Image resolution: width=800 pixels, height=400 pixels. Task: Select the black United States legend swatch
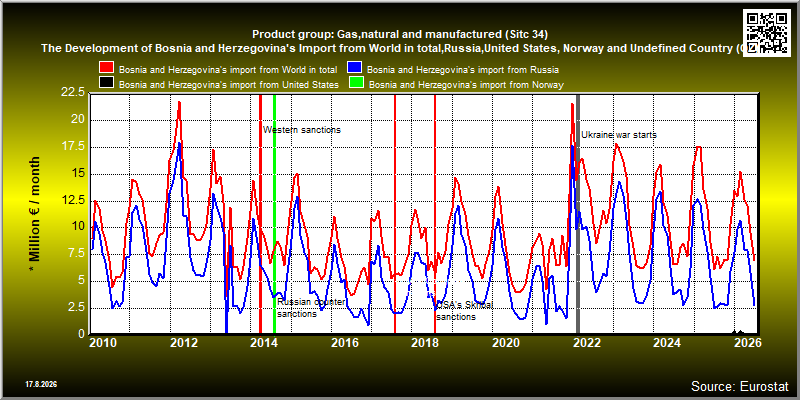[x=107, y=83]
